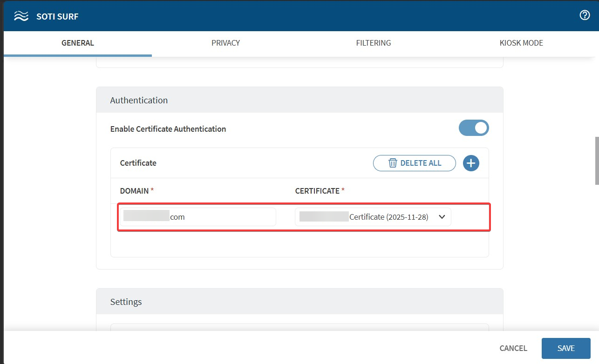The image size is (599, 364).
Task: Click the SAVE button
Action: [x=565, y=348]
